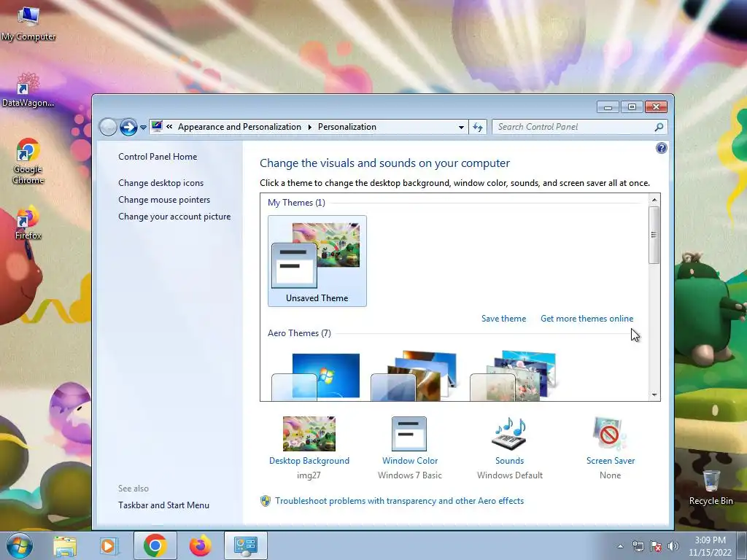This screenshot has width=747, height=560.
Task: Expand the address bar path chevrons
Action: 169,127
